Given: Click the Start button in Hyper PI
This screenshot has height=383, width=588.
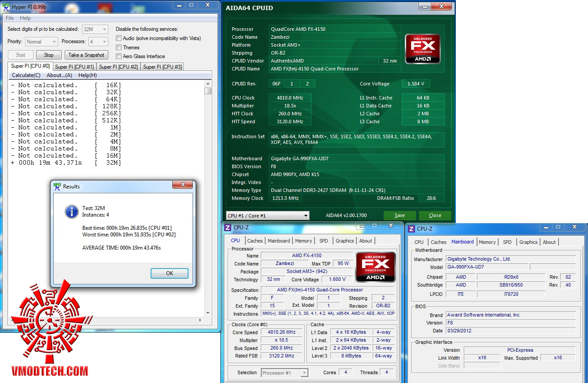Looking at the screenshot, I should point(21,55).
